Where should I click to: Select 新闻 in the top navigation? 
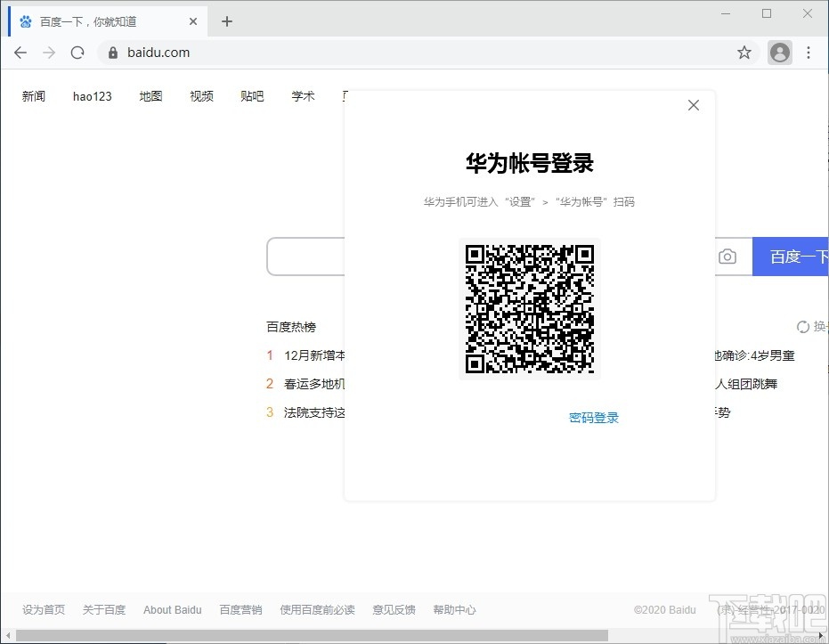pos(33,96)
